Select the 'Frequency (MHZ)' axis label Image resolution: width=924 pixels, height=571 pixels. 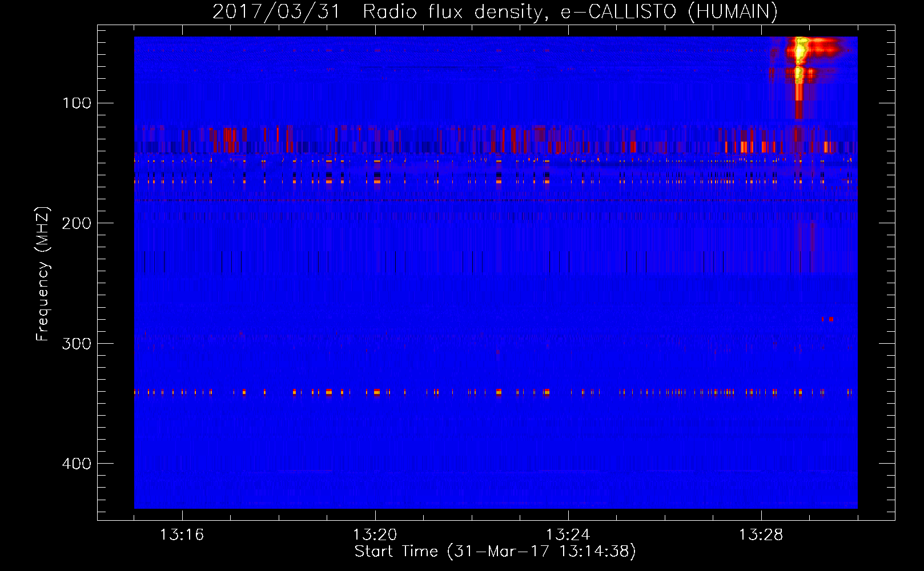tap(43, 274)
